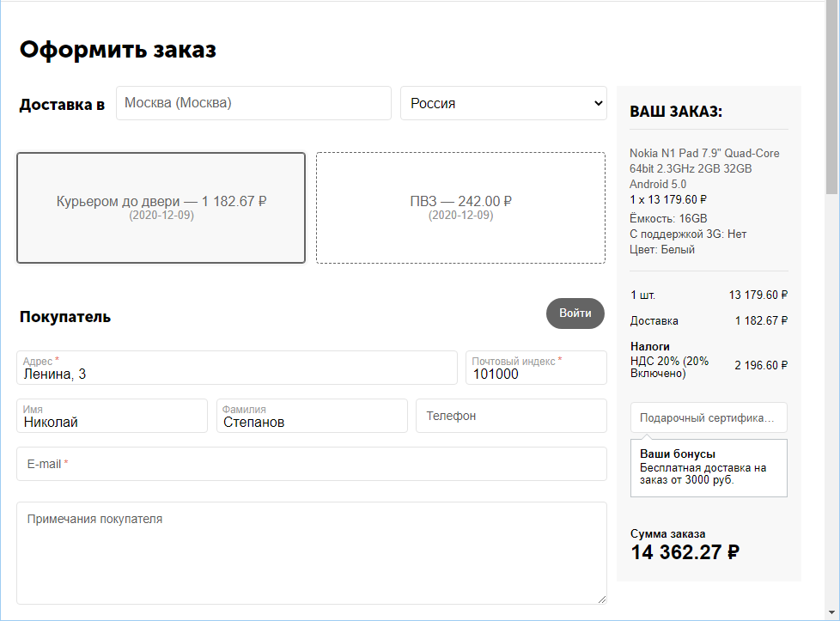Screen dimensions: 840x621
Task: Click the Почтовый индекс field
Action: [x=536, y=368]
